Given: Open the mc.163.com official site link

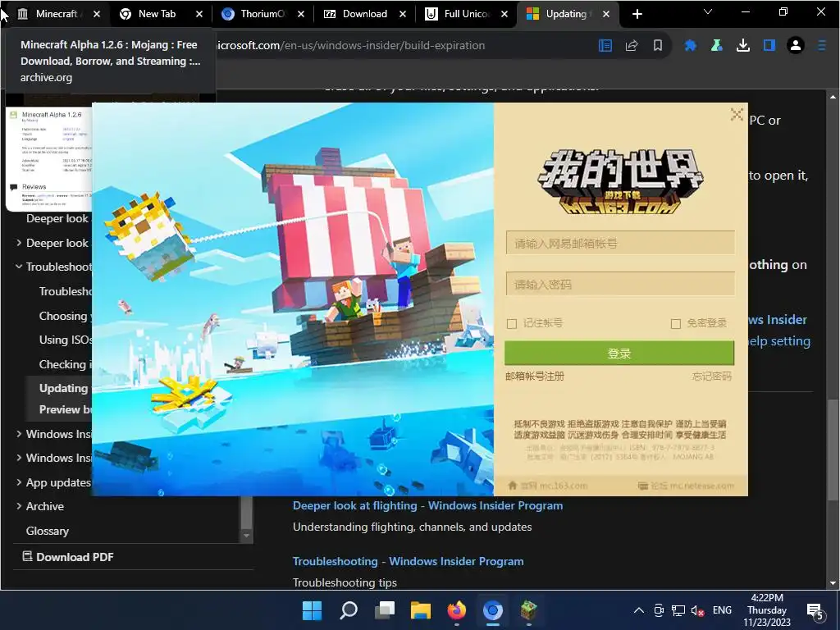Looking at the screenshot, I should (547, 486).
